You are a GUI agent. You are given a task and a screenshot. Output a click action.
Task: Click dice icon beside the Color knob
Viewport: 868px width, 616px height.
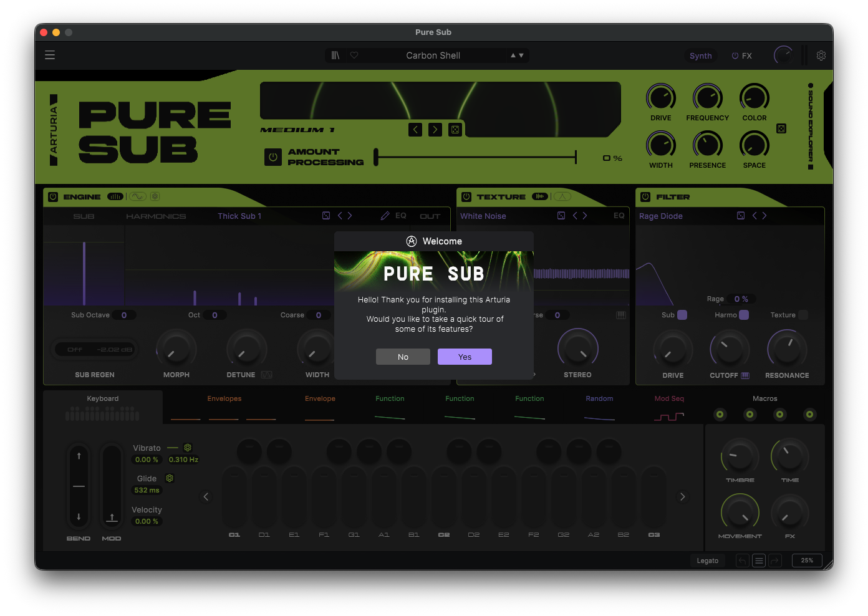pyautogui.click(x=781, y=128)
